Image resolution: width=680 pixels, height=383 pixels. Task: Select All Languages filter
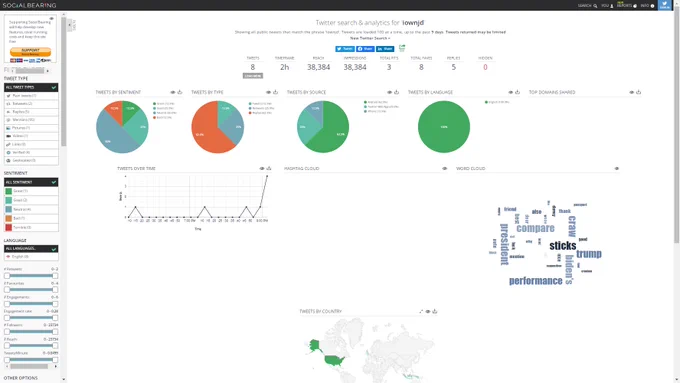(31, 249)
